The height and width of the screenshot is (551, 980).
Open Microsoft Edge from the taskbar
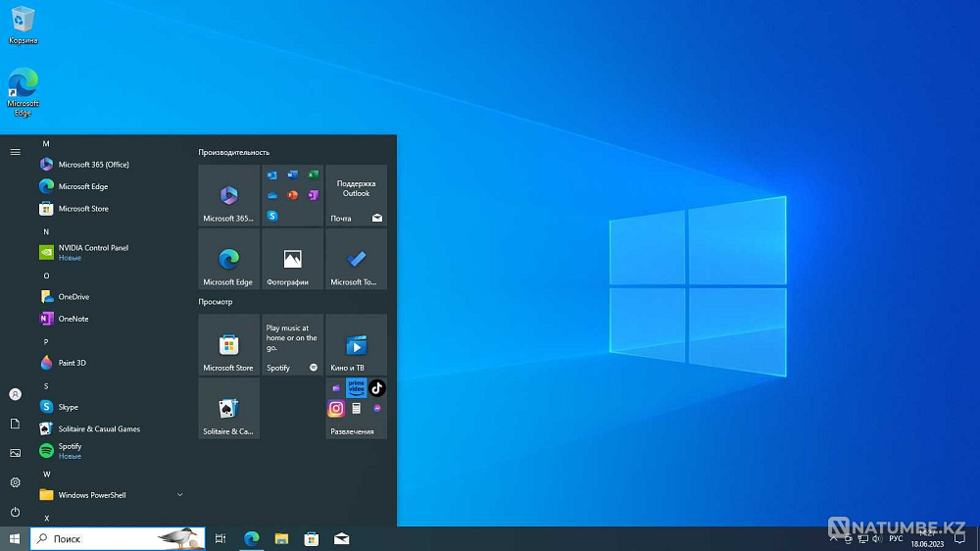pyautogui.click(x=251, y=538)
